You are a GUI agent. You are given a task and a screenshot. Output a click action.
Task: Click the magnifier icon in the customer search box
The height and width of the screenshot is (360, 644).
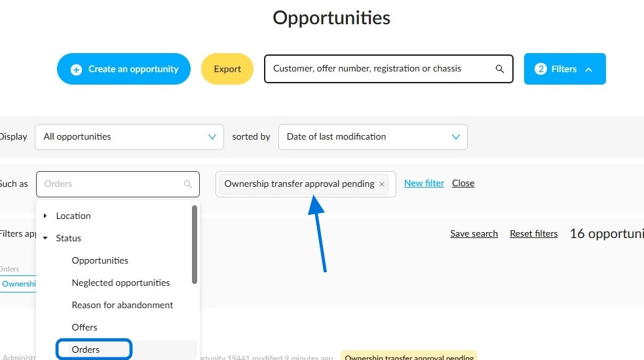coord(499,69)
